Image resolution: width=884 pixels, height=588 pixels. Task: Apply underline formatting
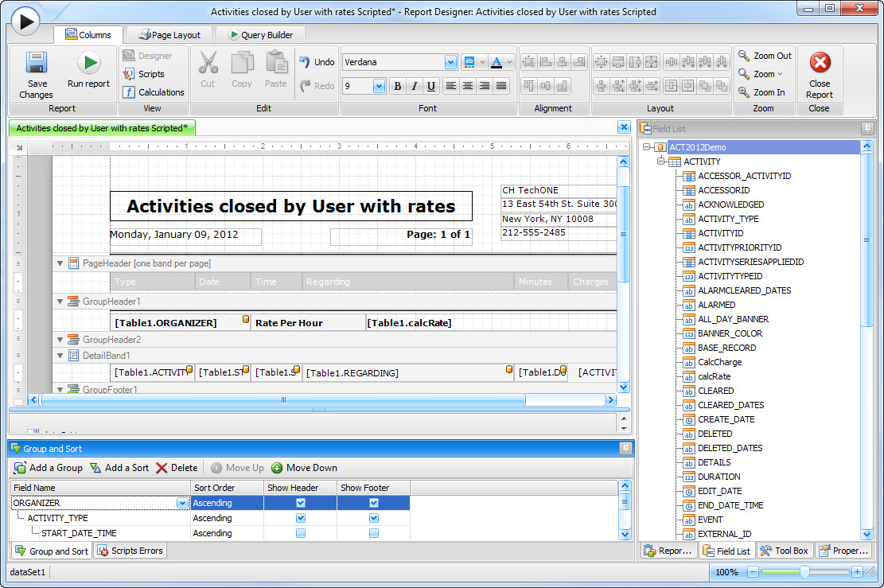click(x=431, y=86)
